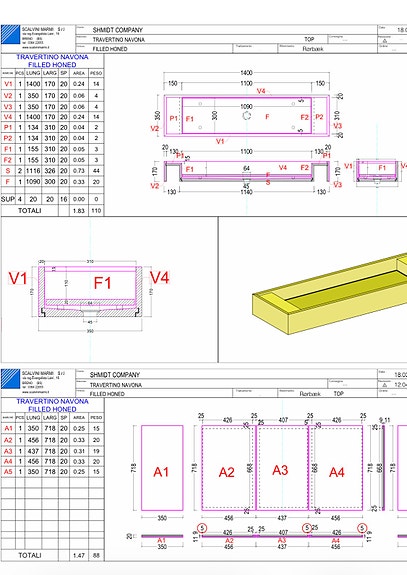Click the large V1 label in section view
The width and height of the screenshot is (407, 575).
tap(18, 278)
